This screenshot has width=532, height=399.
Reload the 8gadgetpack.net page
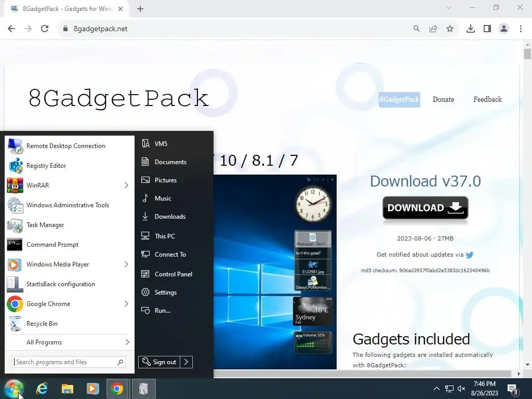point(45,29)
